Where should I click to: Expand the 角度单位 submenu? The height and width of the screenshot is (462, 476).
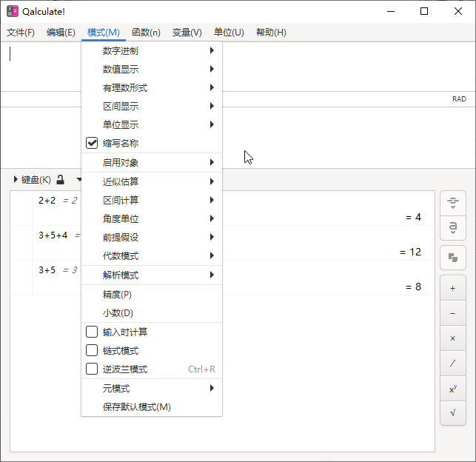coord(152,218)
